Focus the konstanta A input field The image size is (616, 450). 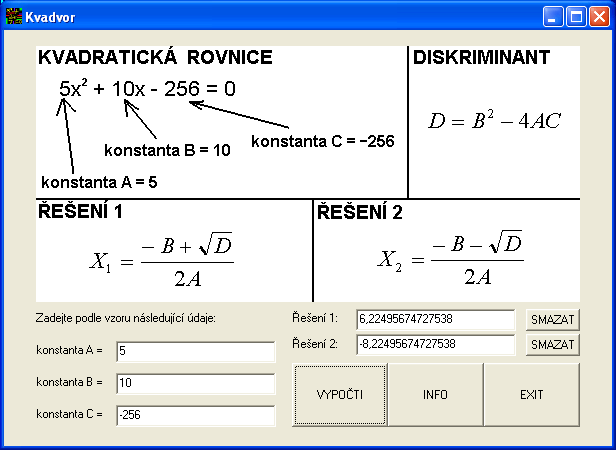point(194,351)
